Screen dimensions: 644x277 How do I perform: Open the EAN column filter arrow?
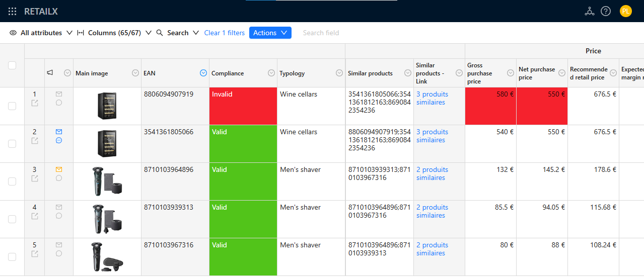coord(203,73)
